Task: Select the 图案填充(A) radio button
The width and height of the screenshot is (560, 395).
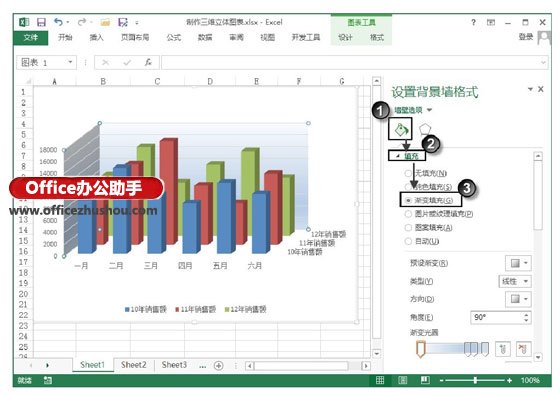Action: (408, 228)
